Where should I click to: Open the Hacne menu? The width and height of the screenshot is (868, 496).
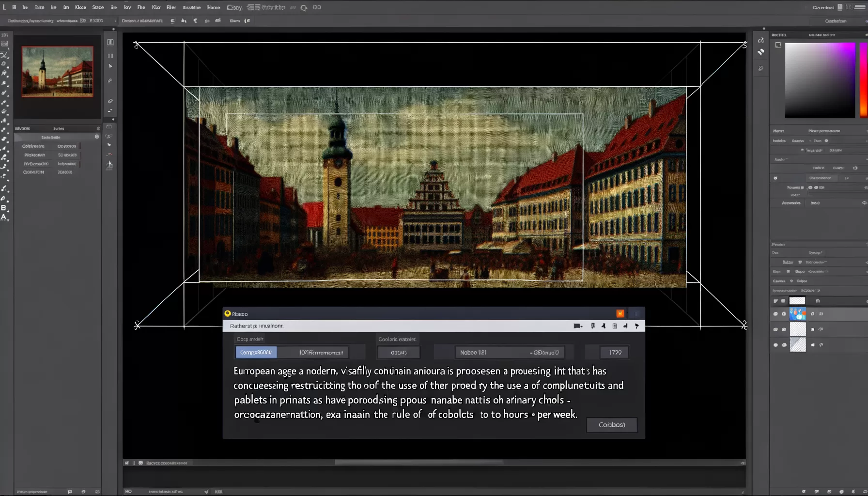214,7
